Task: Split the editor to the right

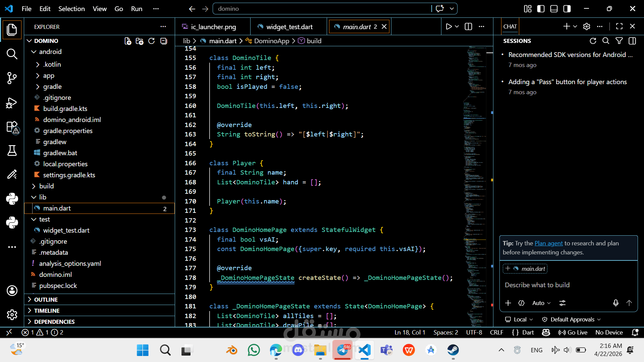Action: tap(468, 26)
